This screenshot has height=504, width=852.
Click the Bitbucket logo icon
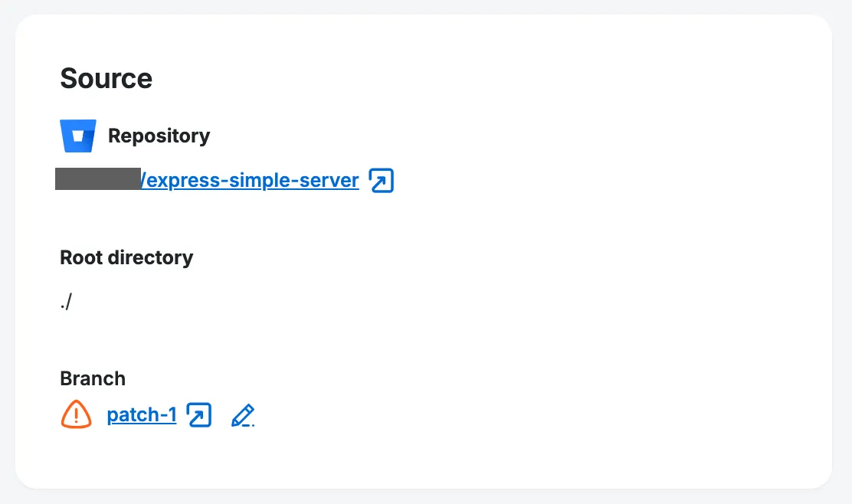click(x=77, y=136)
